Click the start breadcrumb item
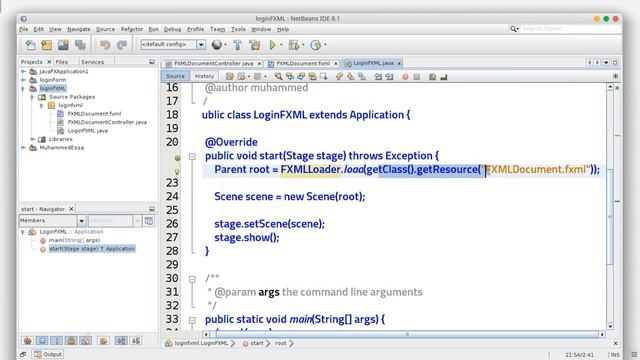The image size is (640, 360). pyautogui.click(x=257, y=343)
